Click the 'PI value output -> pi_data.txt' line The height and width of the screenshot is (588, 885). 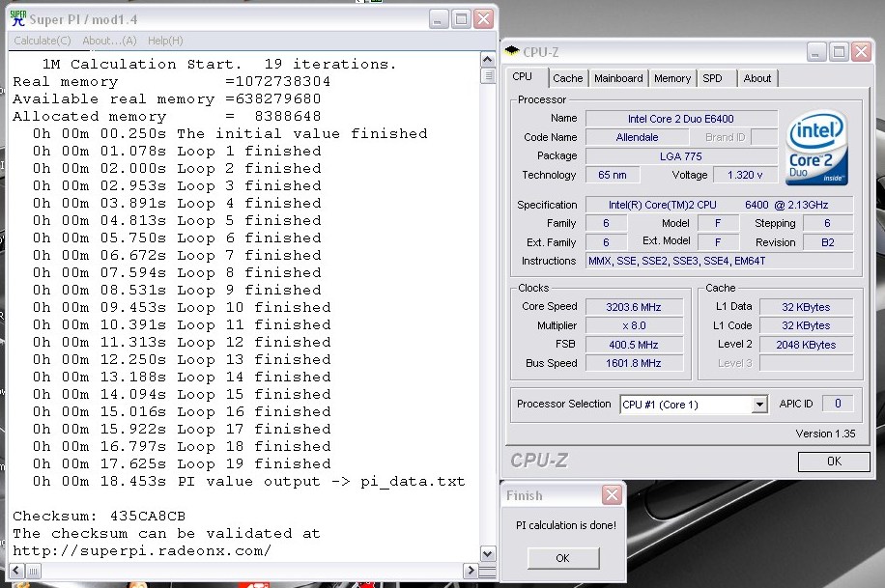click(x=249, y=482)
